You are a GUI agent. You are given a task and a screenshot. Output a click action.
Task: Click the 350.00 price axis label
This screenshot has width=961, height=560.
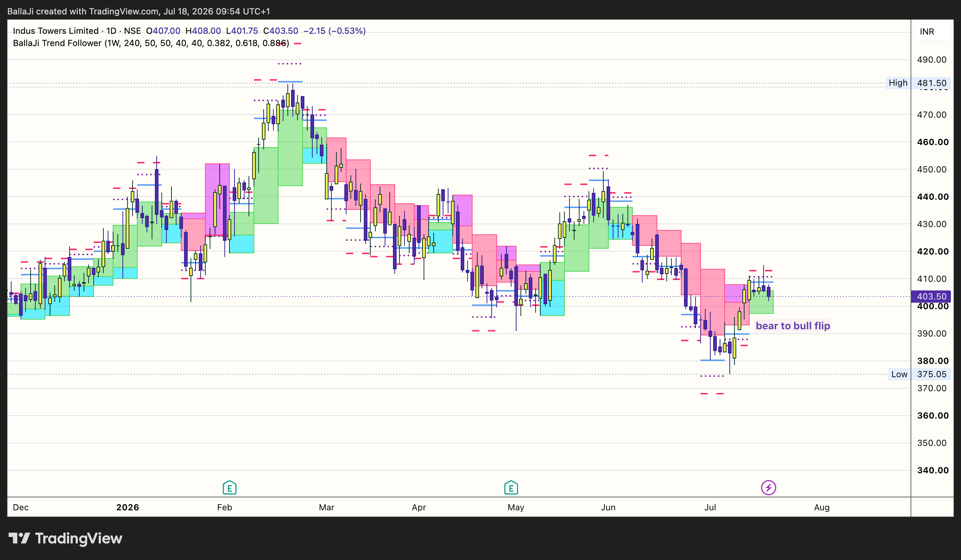point(931,443)
